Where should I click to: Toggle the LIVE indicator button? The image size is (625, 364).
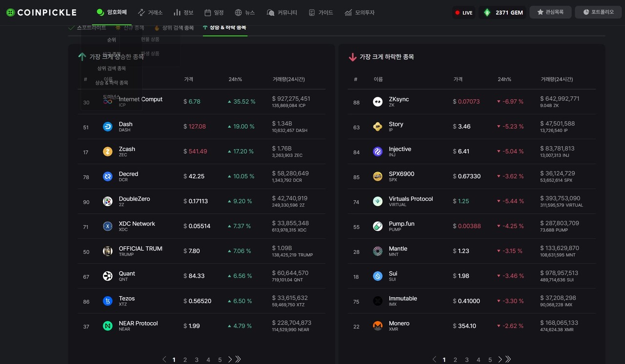click(463, 13)
